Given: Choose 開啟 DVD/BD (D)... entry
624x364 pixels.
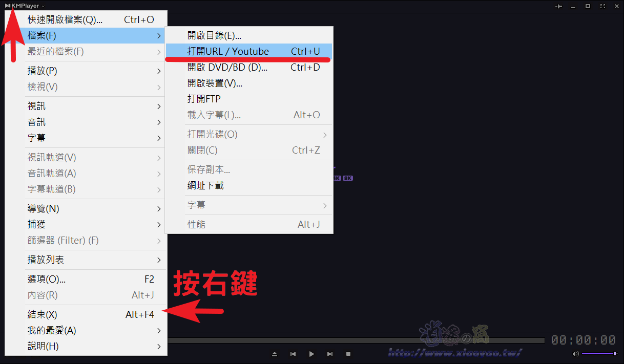Looking at the screenshot, I should (249, 67).
